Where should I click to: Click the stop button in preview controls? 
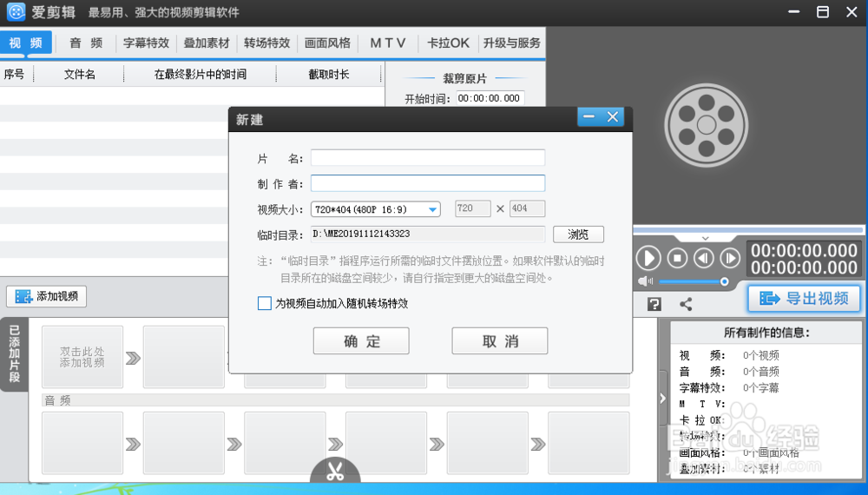(677, 258)
